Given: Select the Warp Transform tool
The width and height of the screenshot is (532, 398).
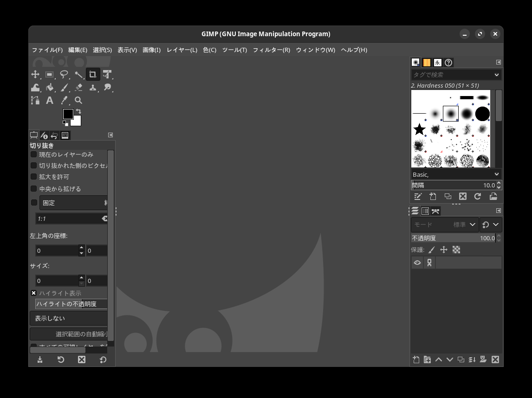Looking at the screenshot, I should coord(35,88).
